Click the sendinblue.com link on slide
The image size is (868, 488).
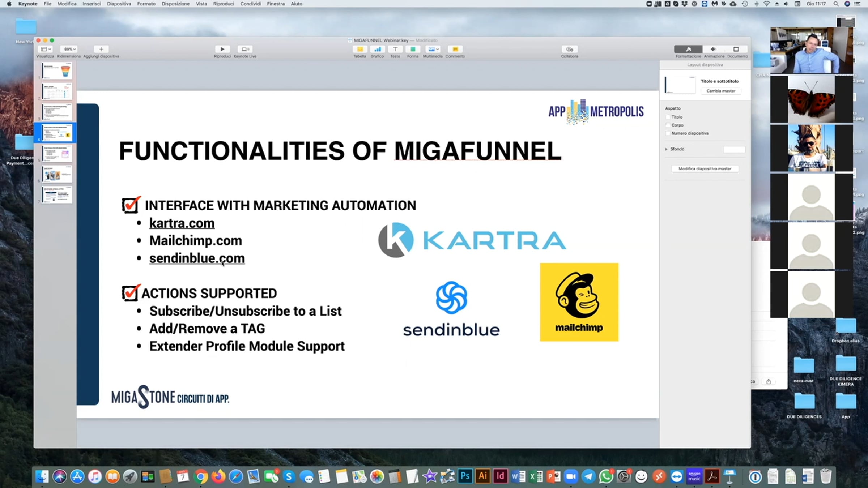point(197,258)
